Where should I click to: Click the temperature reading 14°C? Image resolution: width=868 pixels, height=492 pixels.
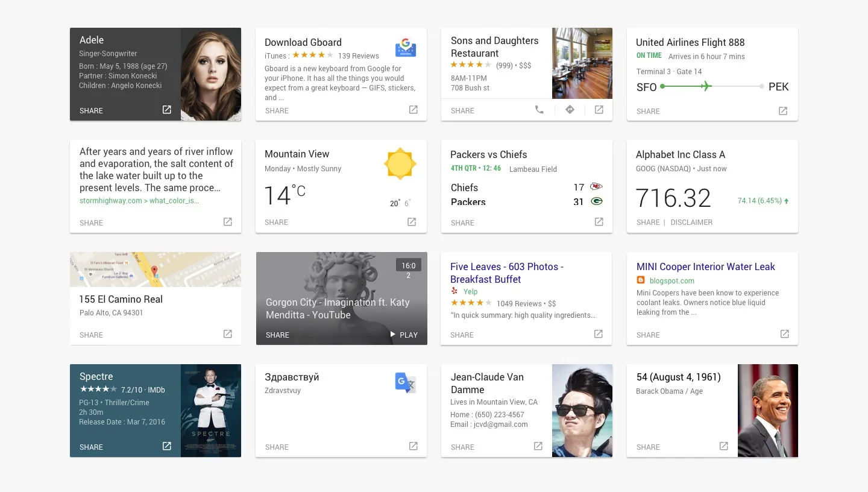285,195
